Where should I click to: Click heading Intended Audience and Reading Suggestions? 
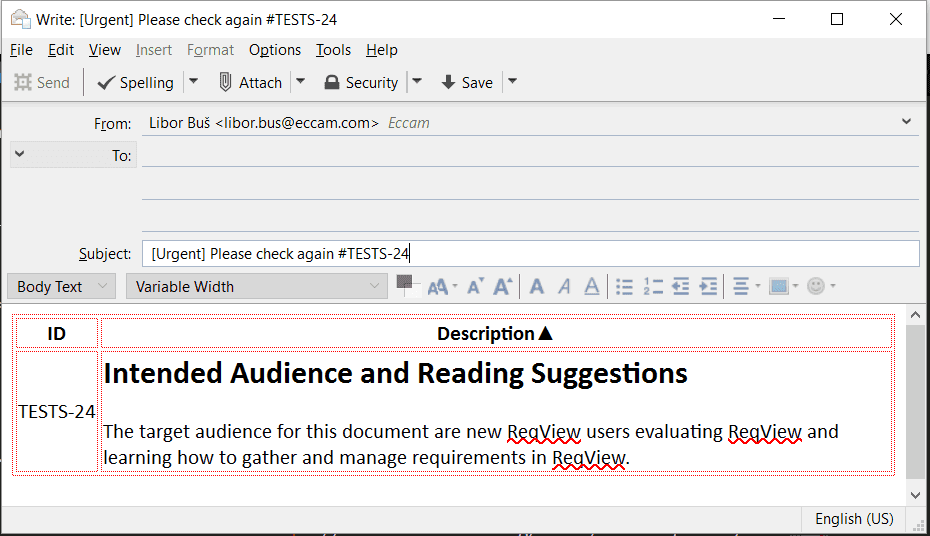396,373
